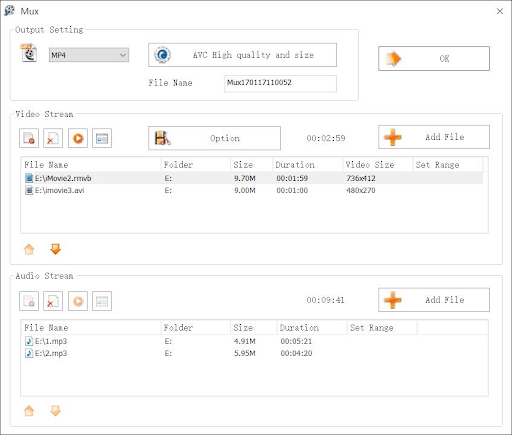Viewport: 512px width, 435px height.
Task: Move selected video file up
Action: coord(29,249)
